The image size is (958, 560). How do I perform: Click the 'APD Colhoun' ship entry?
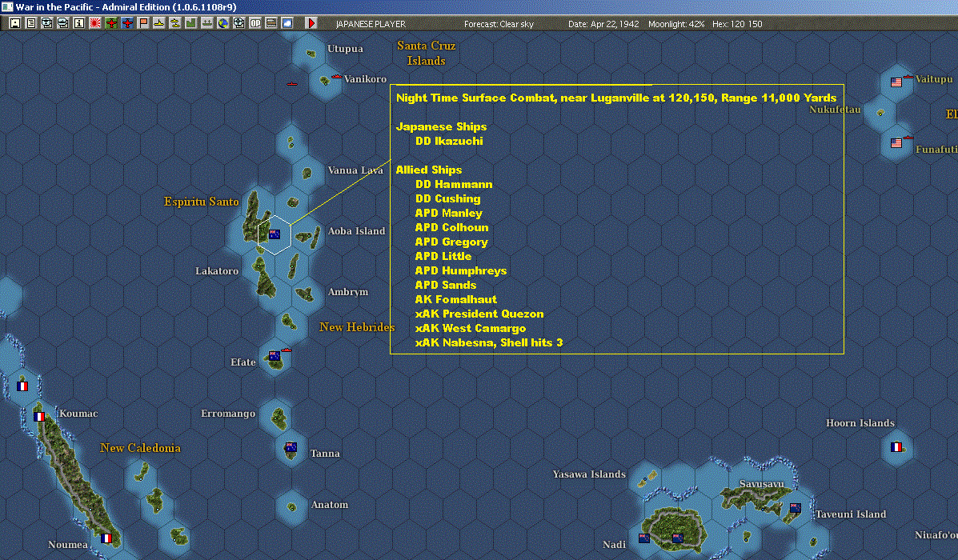point(451,227)
